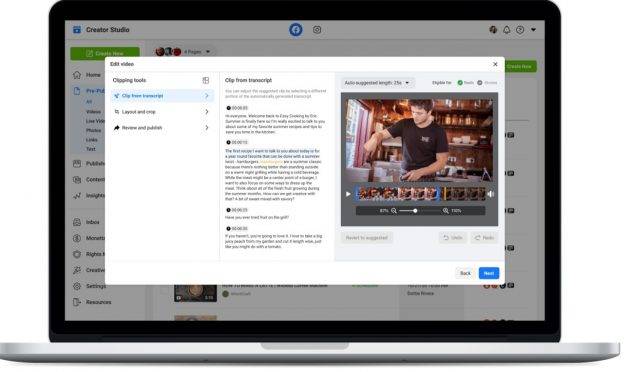
Task: Toggle the grey Stories eligibility checkmark
Action: pos(480,83)
